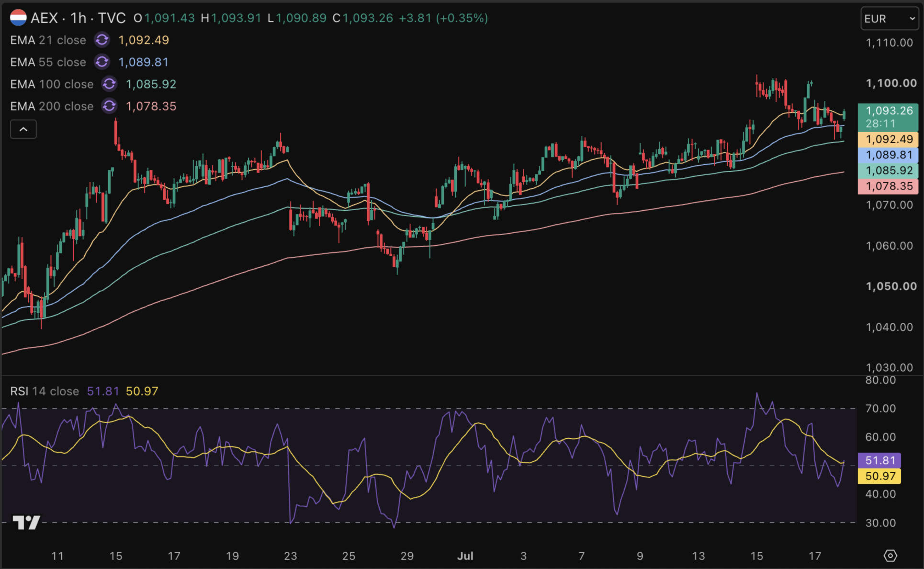Click the Jul label on time axis
Viewport: 924px width, 569px height.
pyautogui.click(x=465, y=556)
